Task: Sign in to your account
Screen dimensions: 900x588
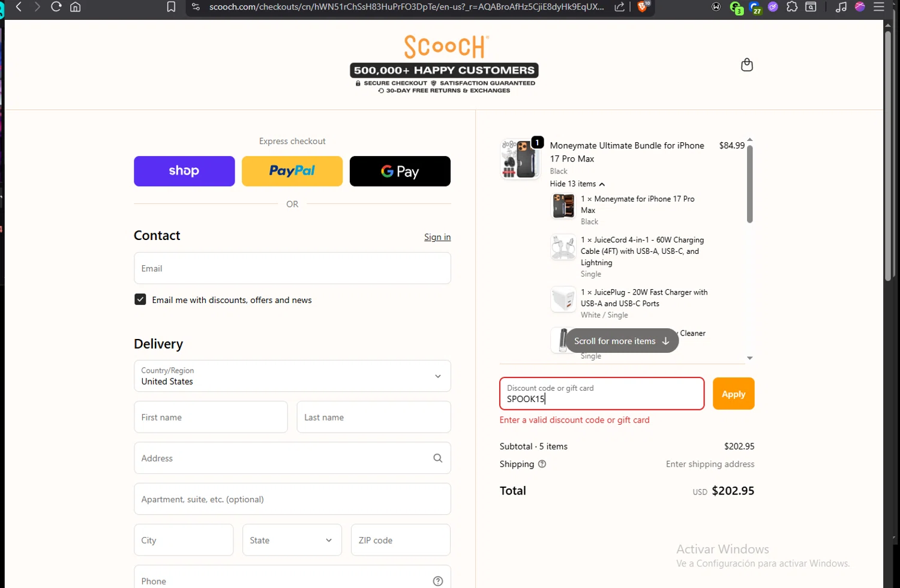Action: click(437, 237)
